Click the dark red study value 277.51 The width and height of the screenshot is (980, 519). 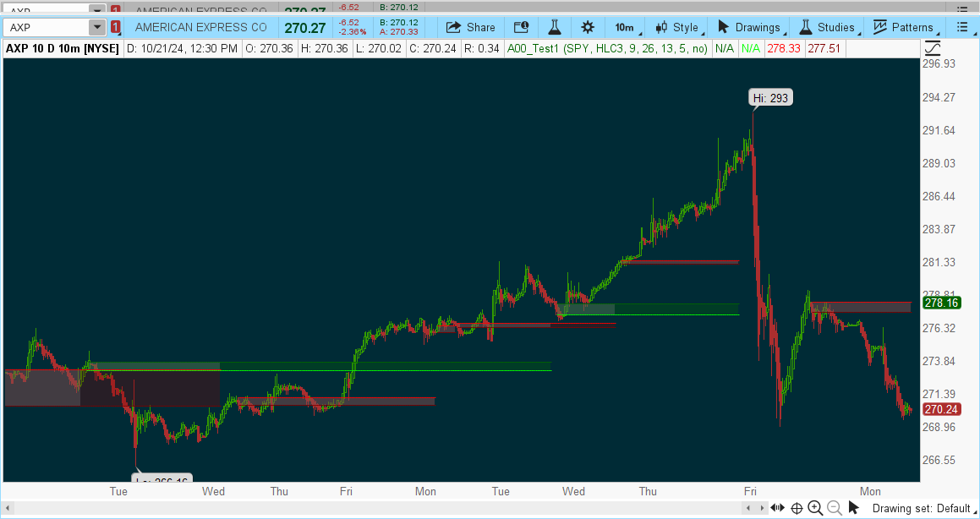click(x=823, y=49)
